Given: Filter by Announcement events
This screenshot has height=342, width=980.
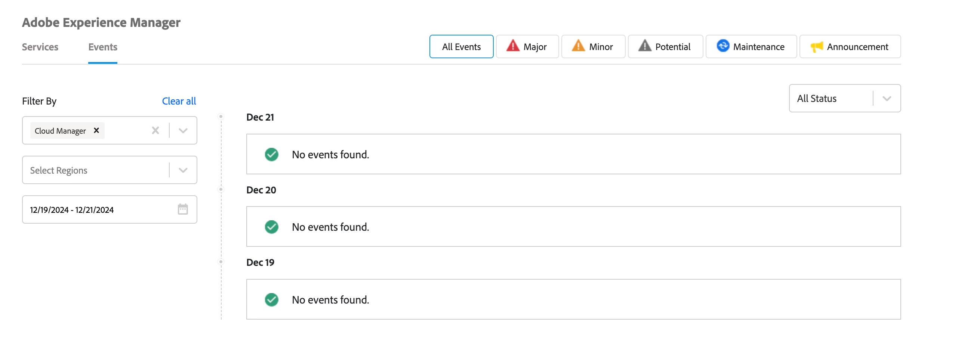Looking at the screenshot, I should click(850, 47).
